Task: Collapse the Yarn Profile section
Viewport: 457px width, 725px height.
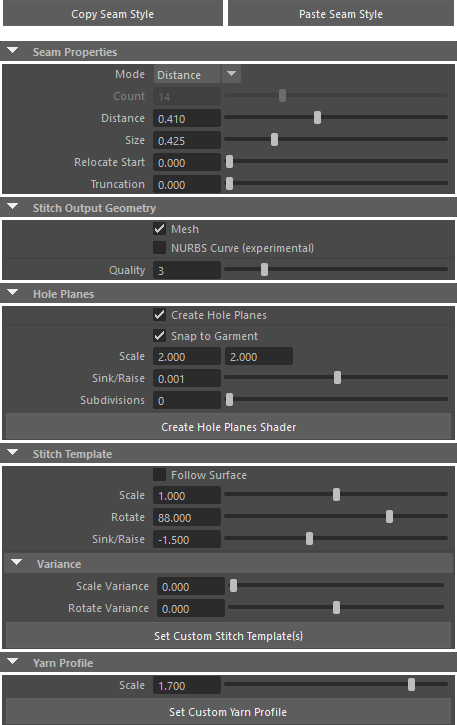Action: pos(13,662)
